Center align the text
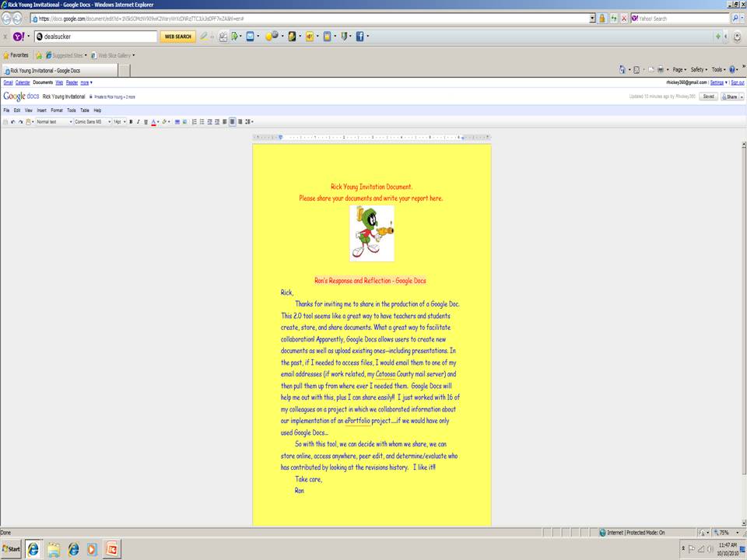747x560 pixels. (233, 122)
